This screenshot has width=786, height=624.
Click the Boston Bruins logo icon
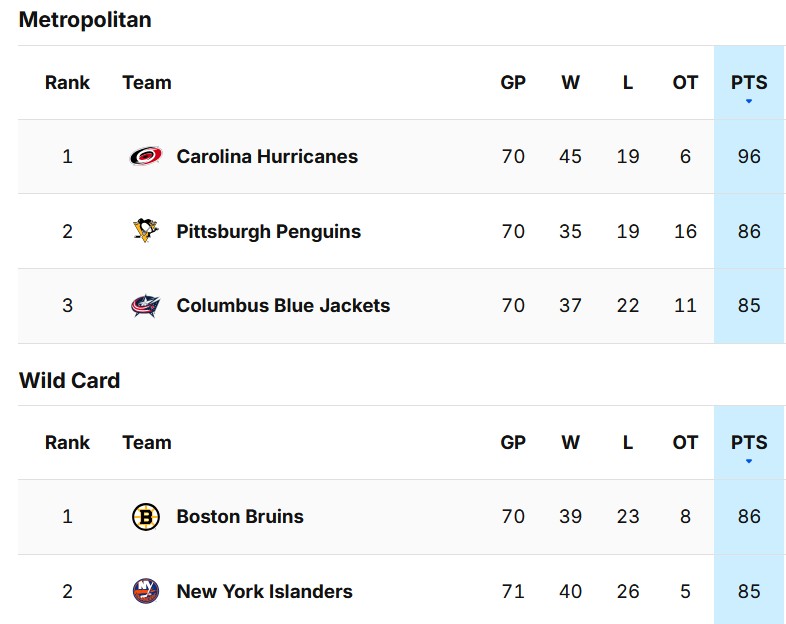point(146,517)
